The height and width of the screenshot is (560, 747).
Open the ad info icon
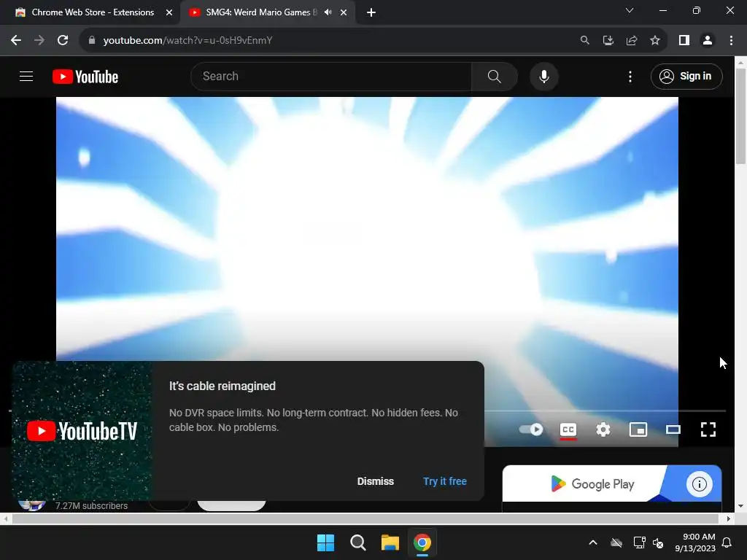point(699,484)
